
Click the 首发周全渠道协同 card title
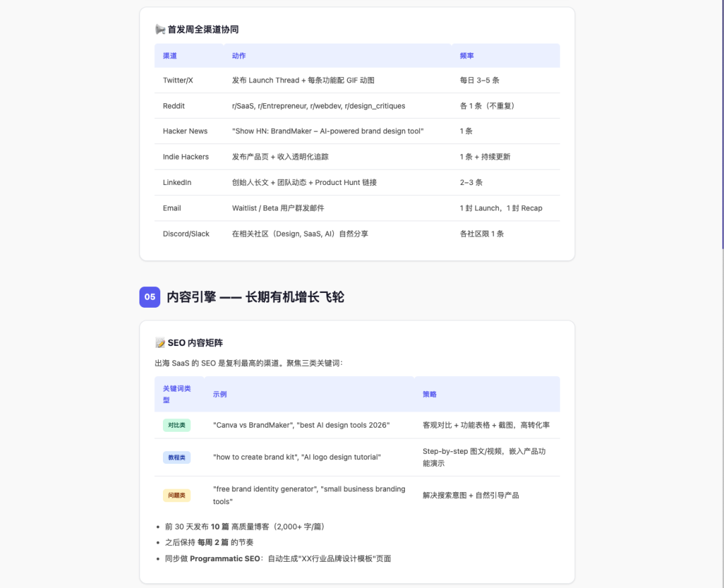click(203, 30)
